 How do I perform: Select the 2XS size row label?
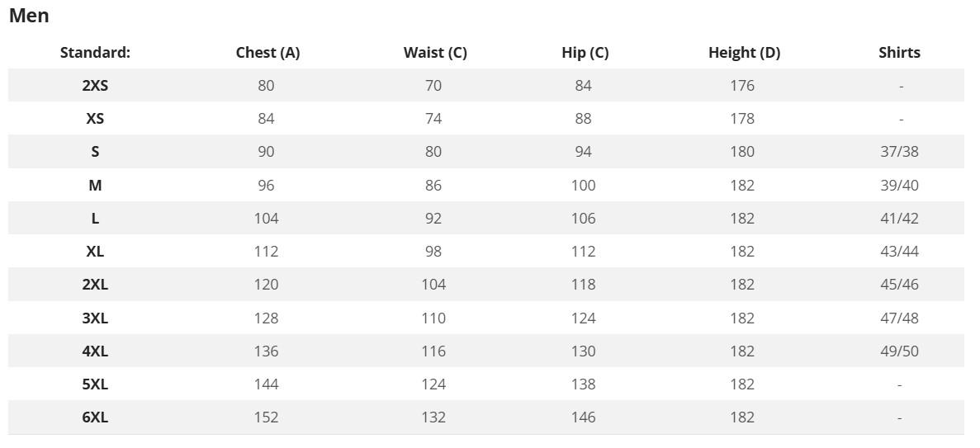coord(95,86)
